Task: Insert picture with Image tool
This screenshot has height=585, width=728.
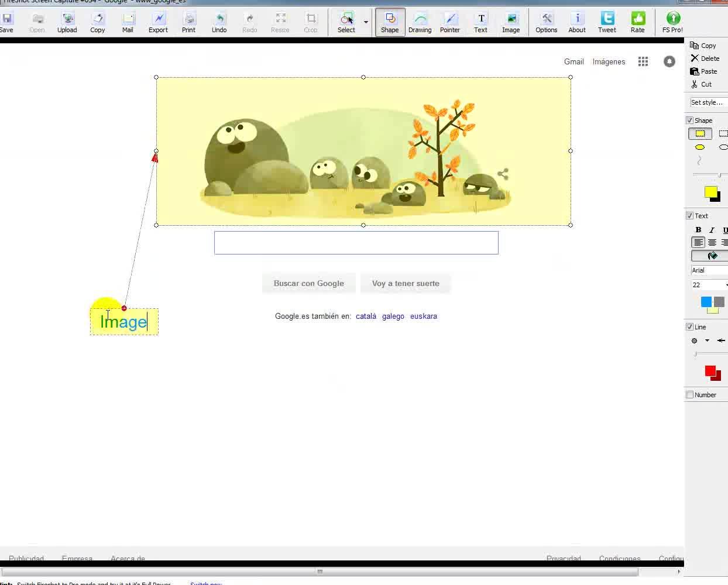Action: (x=511, y=23)
